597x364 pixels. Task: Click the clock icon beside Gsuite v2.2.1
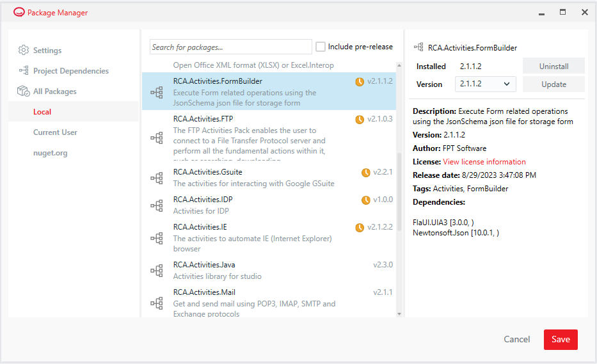click(x=365, y=173)
